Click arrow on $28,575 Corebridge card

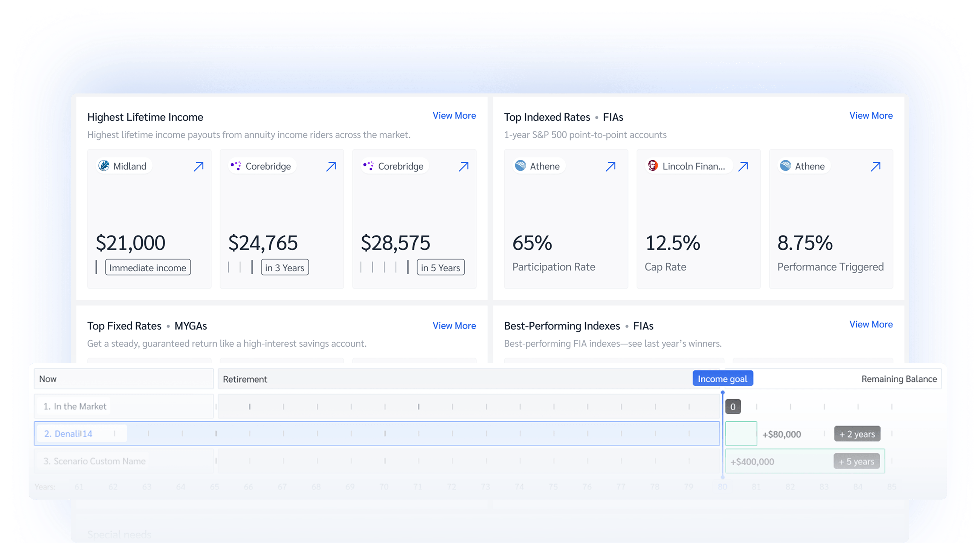[x=463, y=167]
